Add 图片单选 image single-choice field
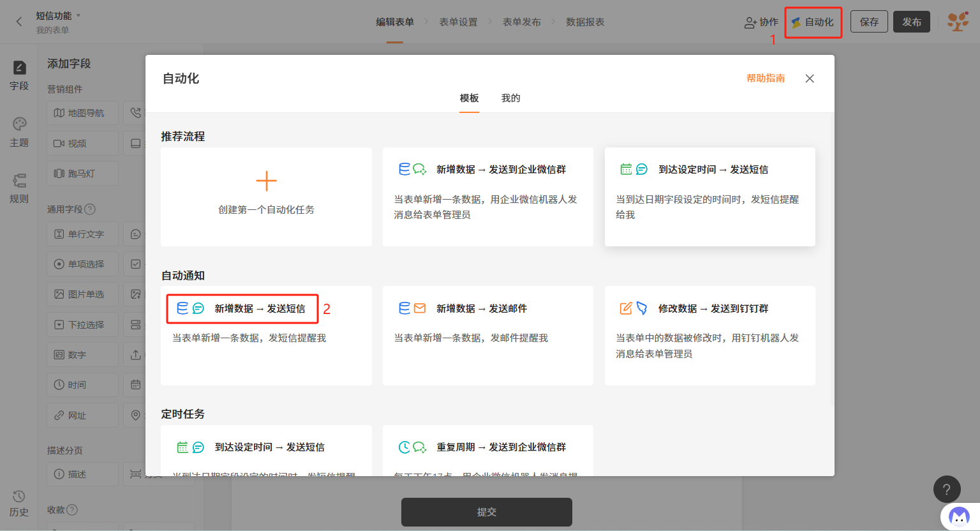Viewport: 980px width, 531px height. pyautogui.click(x=83, y=294)
